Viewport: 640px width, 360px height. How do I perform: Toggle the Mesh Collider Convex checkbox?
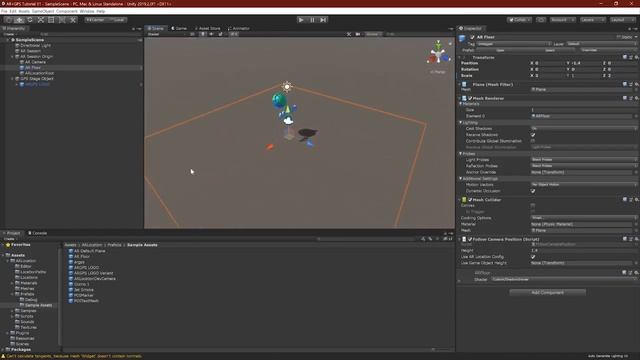pyautogui.click(x=533, y=206)
